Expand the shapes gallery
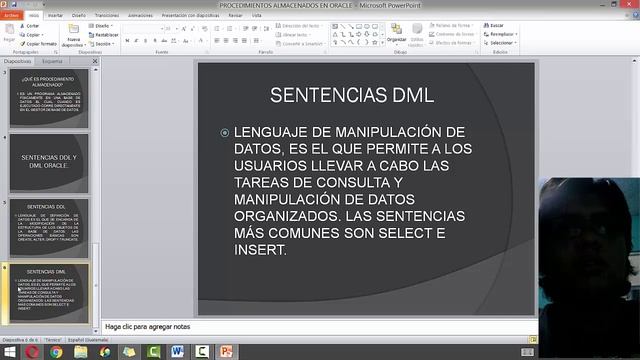 (382, 43)
